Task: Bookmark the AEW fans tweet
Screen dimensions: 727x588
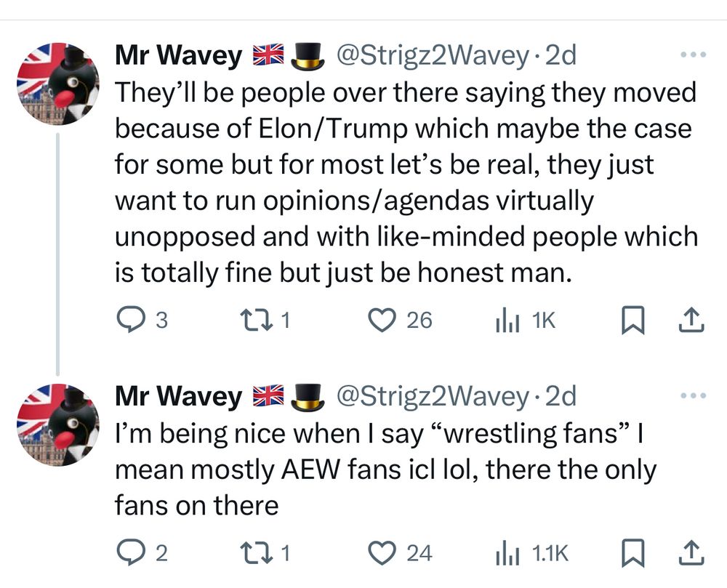Action: coord(632,553)
